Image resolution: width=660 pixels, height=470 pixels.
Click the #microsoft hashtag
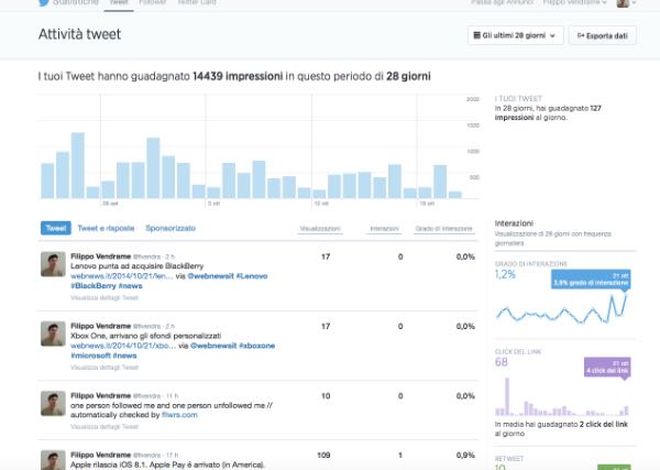pos(90,356)
